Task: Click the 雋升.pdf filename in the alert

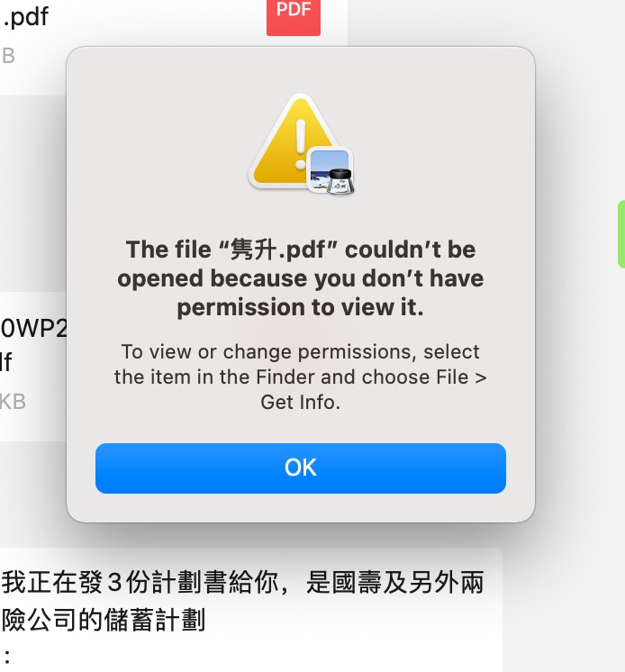Action: pyautogui.click(x=278, y=250)
